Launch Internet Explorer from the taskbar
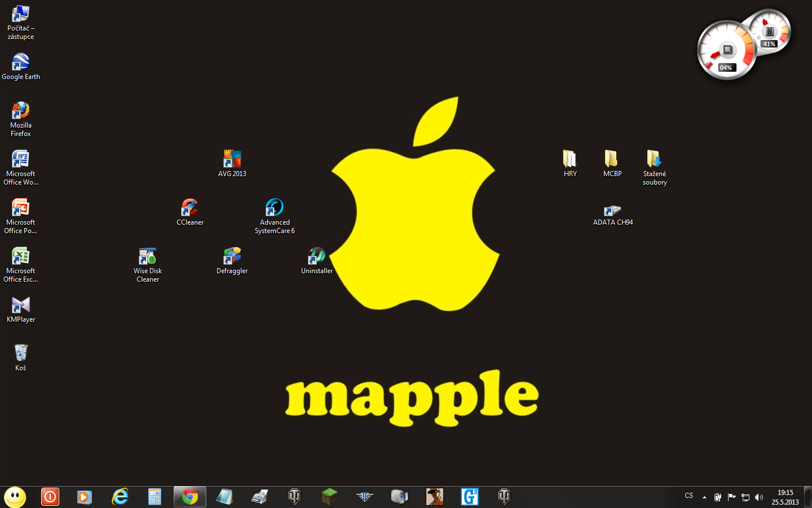 (x=120, y=497)
